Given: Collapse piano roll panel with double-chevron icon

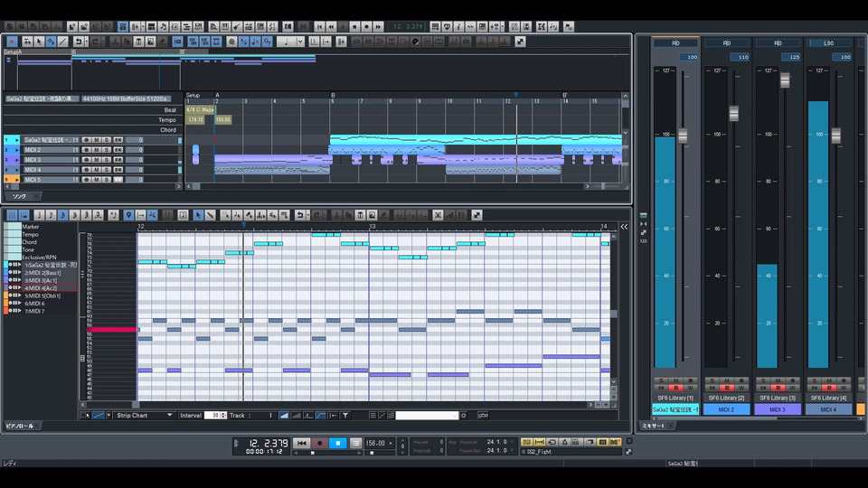Looking at the screenshot, I should (624, 226).
